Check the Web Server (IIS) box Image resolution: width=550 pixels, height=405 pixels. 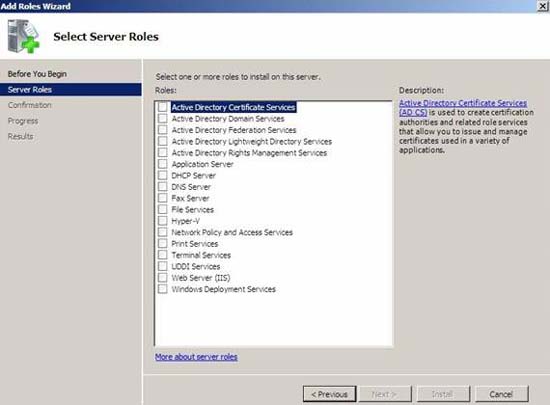click(162, 278)
